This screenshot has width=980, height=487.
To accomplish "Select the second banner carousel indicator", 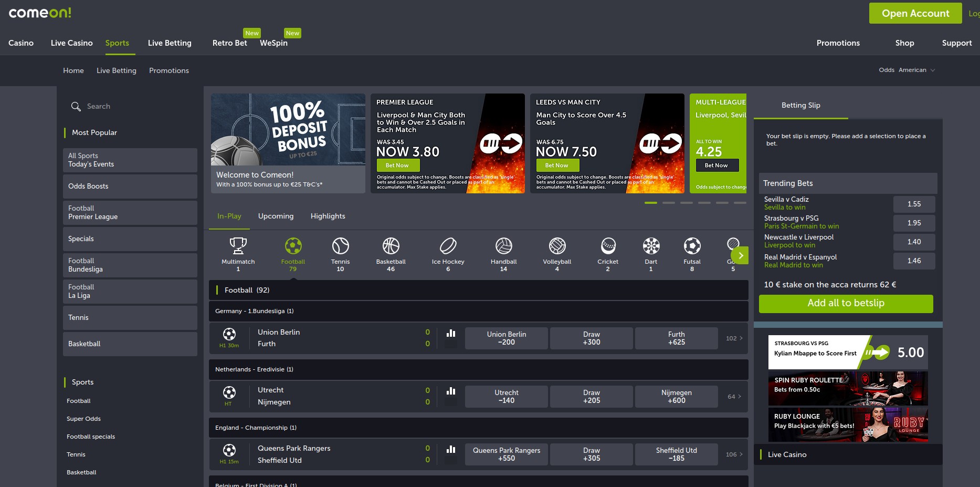I will [668, 203].
